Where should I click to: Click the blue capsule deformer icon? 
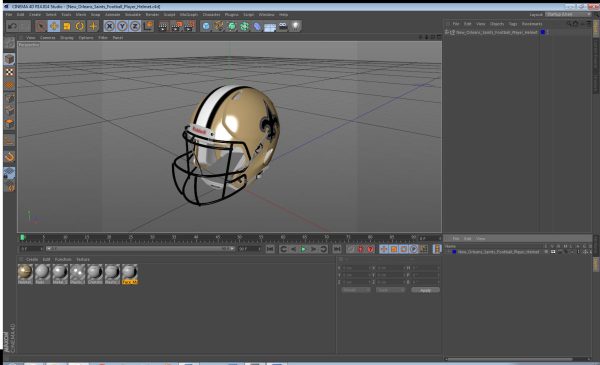[x=257, y=26]
